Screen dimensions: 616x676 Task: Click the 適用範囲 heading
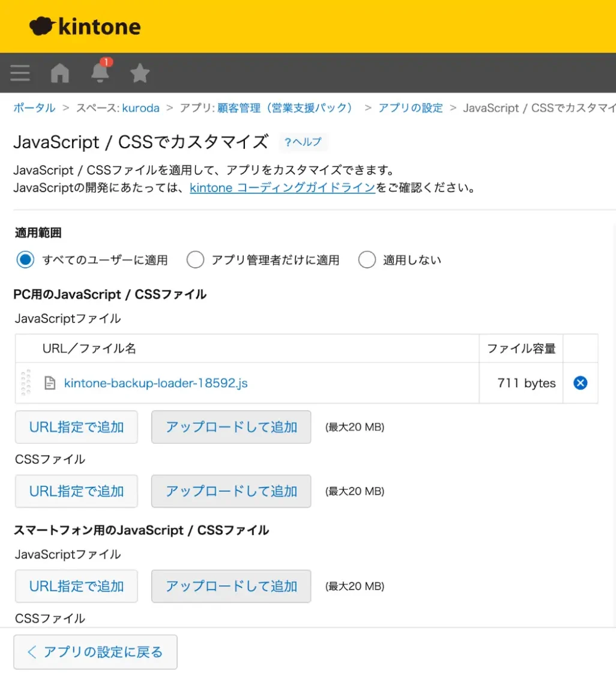pyautogui.click(x=38, y=233)
